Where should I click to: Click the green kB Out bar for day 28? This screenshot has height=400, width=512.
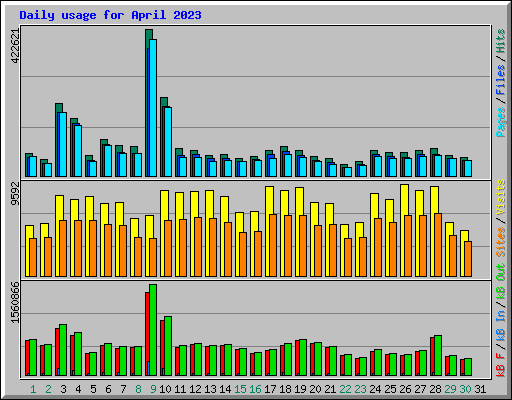pyautogui.click(x=438, y=356)
